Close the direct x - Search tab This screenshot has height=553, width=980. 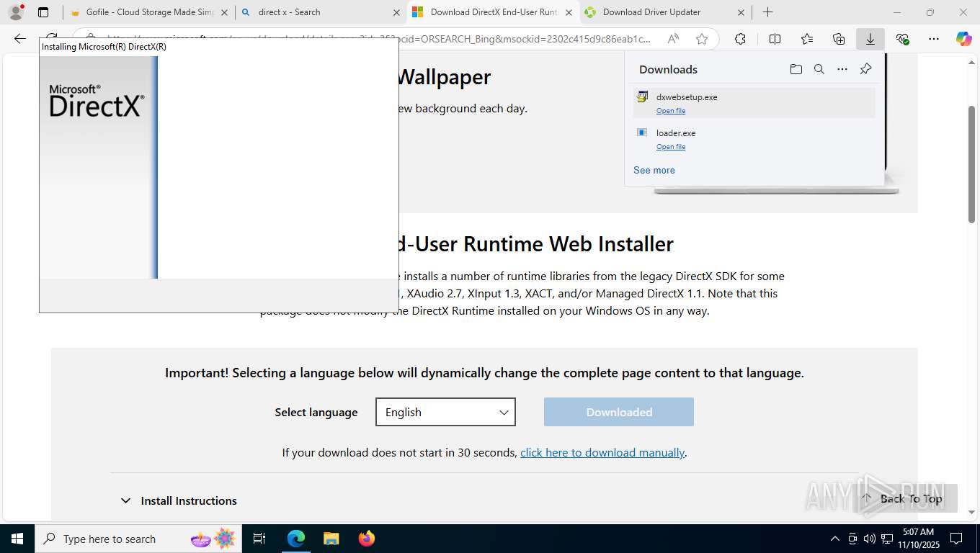(x=396, y=12)
